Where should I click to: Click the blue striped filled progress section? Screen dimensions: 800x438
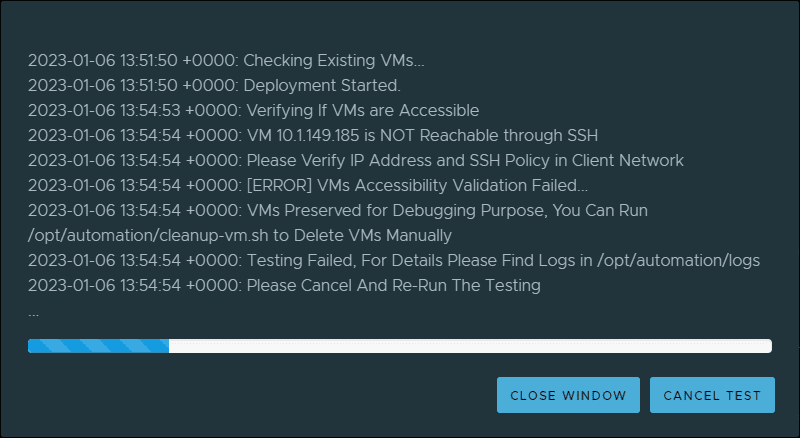(98, 346)
